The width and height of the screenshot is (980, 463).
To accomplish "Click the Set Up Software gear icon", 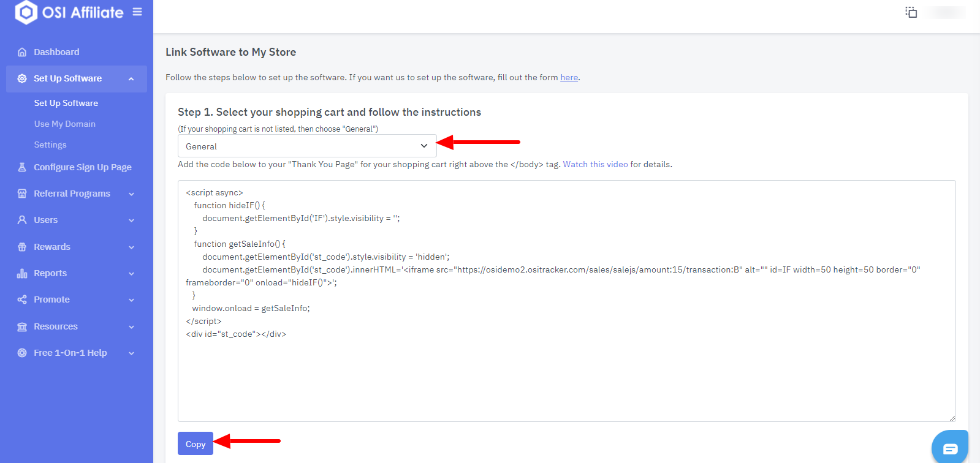I will coord(22,78).
